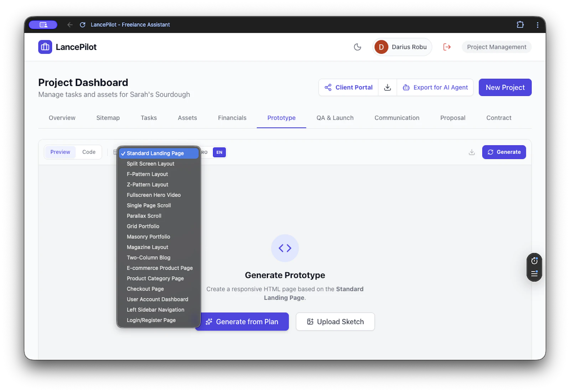Open the Communication tab
This screenshot has width=570, height=392.
397,118
